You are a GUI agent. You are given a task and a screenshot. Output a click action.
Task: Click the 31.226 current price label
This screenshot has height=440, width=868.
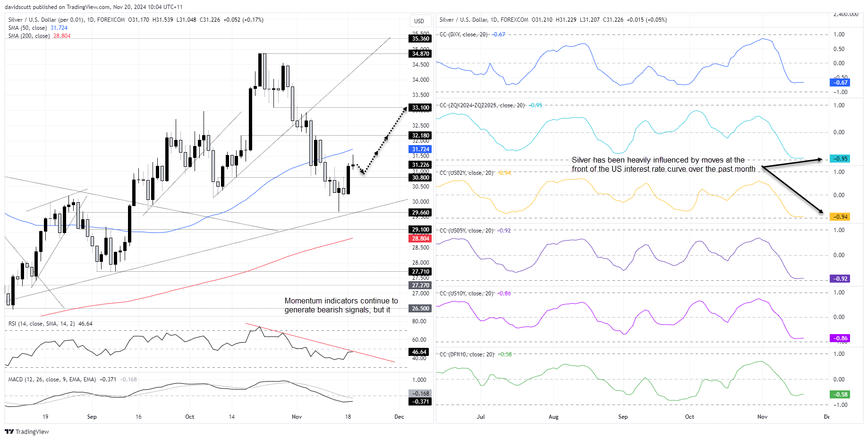pyautogui.click(x=420, y=165)
